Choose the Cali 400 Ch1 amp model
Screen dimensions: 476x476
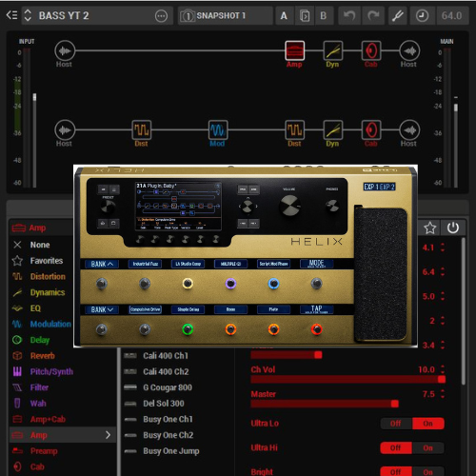point(166,356)
